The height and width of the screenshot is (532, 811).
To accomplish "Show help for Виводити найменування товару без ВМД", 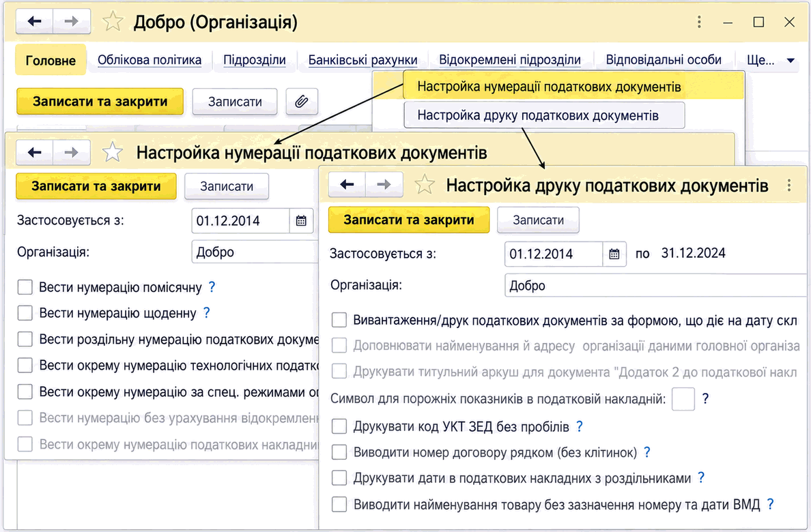I will point(770,504).
